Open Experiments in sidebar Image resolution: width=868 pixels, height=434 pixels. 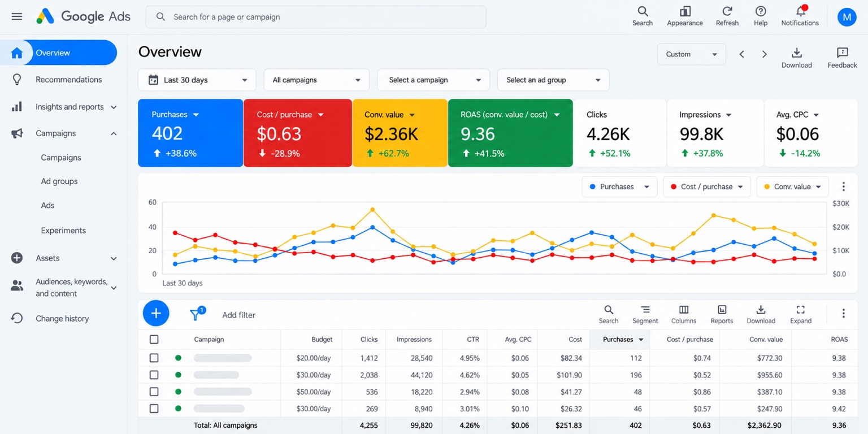63,231
